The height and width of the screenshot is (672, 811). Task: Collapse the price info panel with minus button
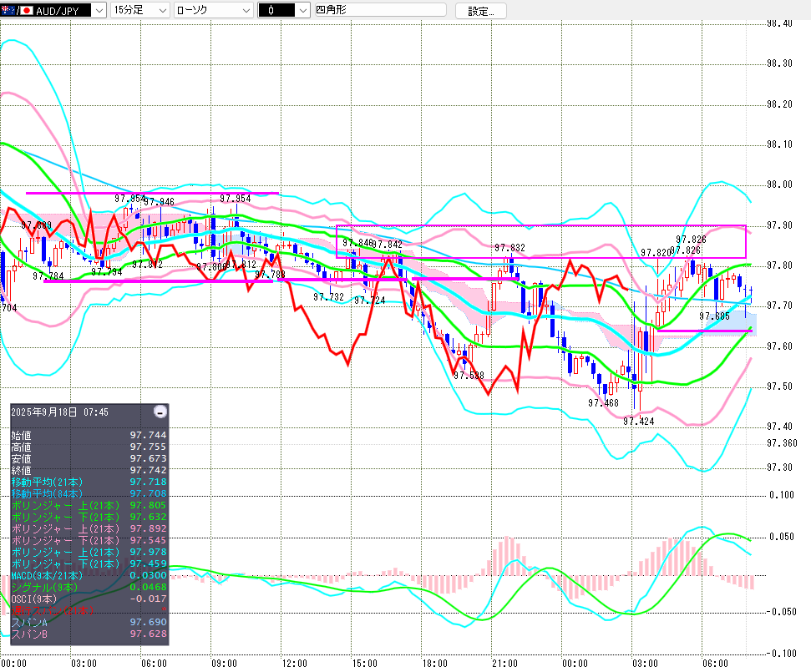click(160, 412)
